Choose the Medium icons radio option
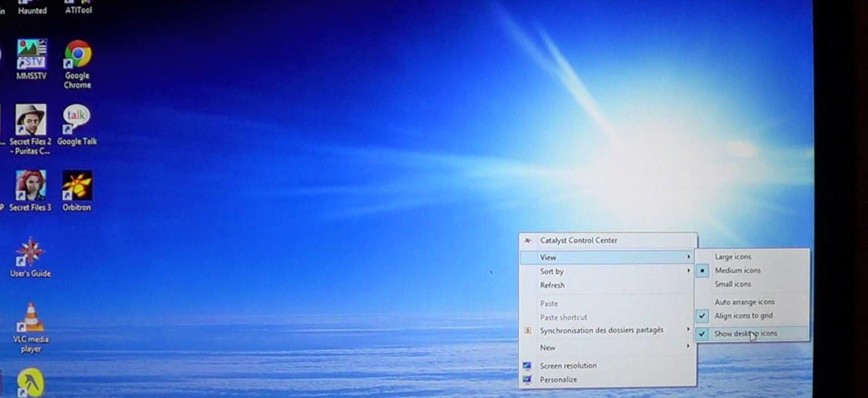This screenshot has width=868, height=398. (x=737, y=271)
